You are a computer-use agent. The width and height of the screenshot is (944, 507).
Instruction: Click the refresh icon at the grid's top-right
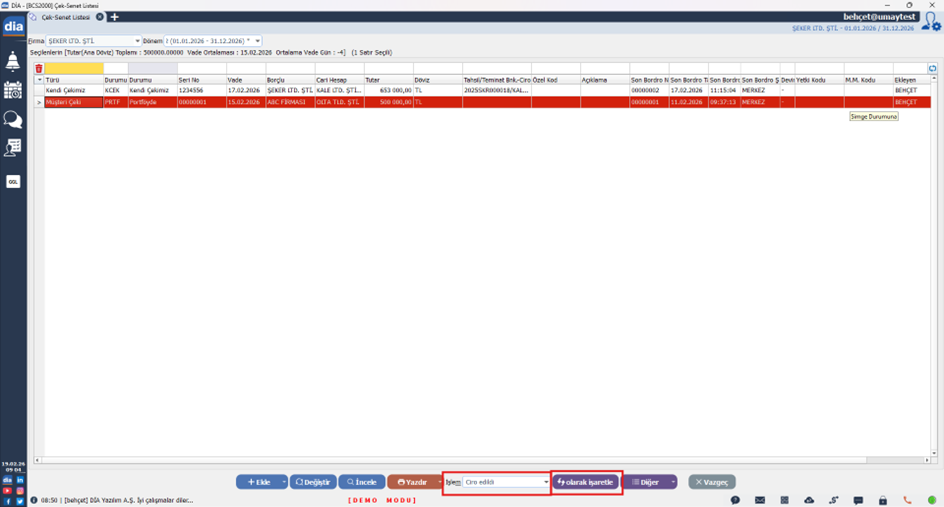coord(932,69)
